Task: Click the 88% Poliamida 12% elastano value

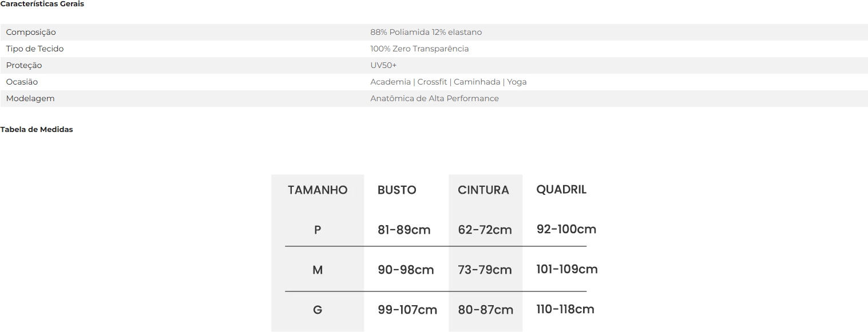Action: pos(426,33)
